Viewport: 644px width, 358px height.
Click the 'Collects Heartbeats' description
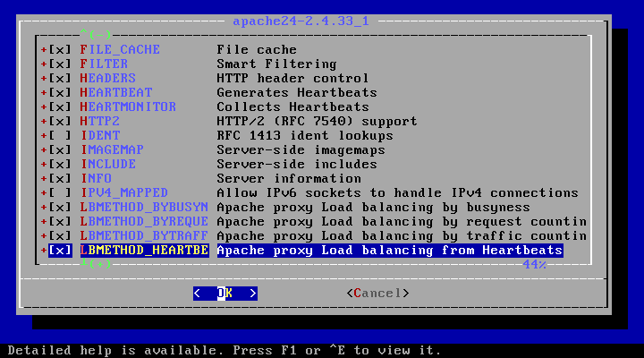pyautogui.click(x=292, y=107)
